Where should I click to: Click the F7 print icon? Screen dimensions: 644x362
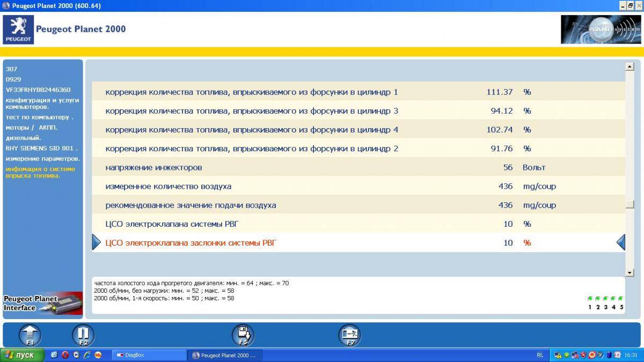click(350, 335)
